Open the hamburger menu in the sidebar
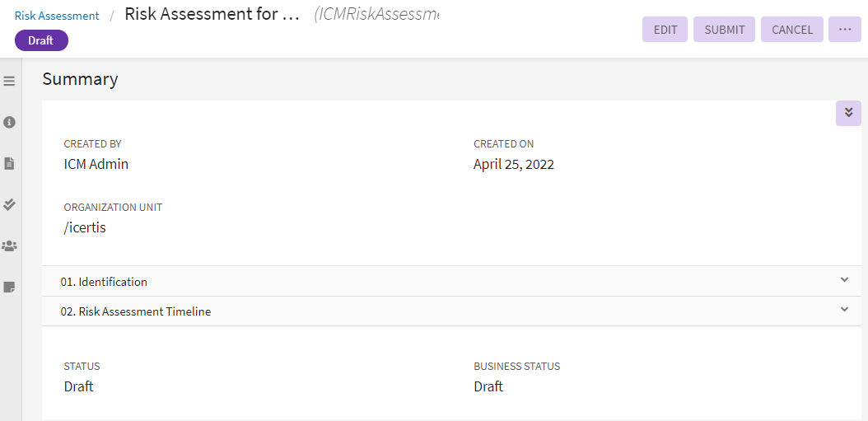 click(10, 81)
